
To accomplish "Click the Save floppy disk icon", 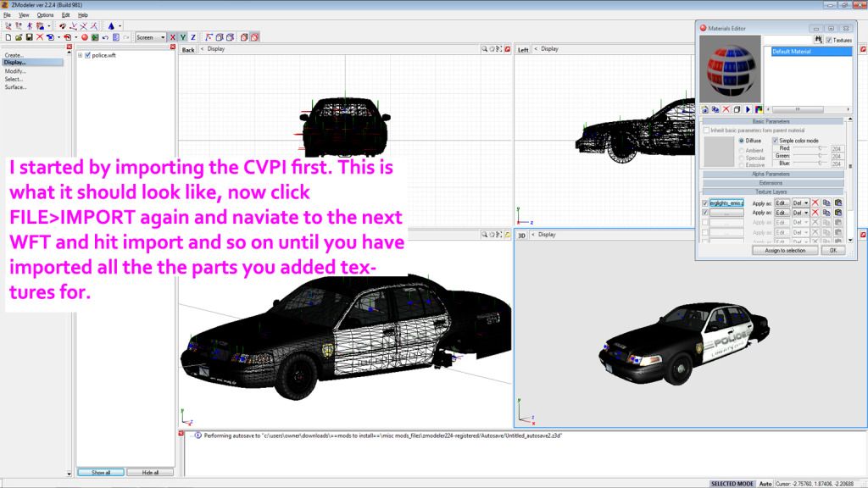I will click(29, 37).
